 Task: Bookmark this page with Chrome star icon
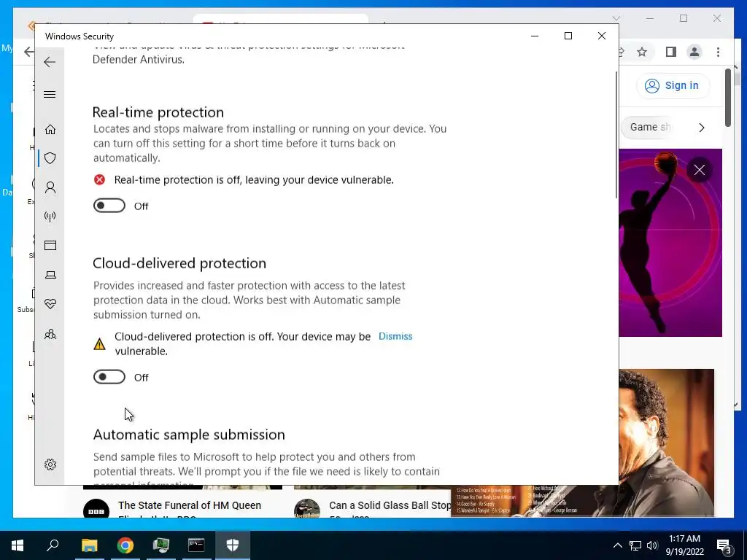[642, 52]
